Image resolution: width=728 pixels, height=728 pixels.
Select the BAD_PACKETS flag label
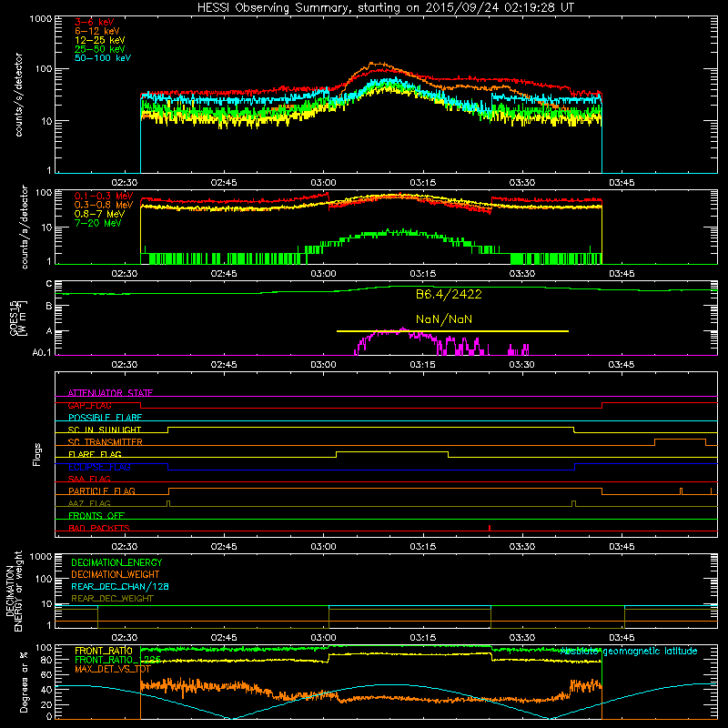[x=99, y=528]
